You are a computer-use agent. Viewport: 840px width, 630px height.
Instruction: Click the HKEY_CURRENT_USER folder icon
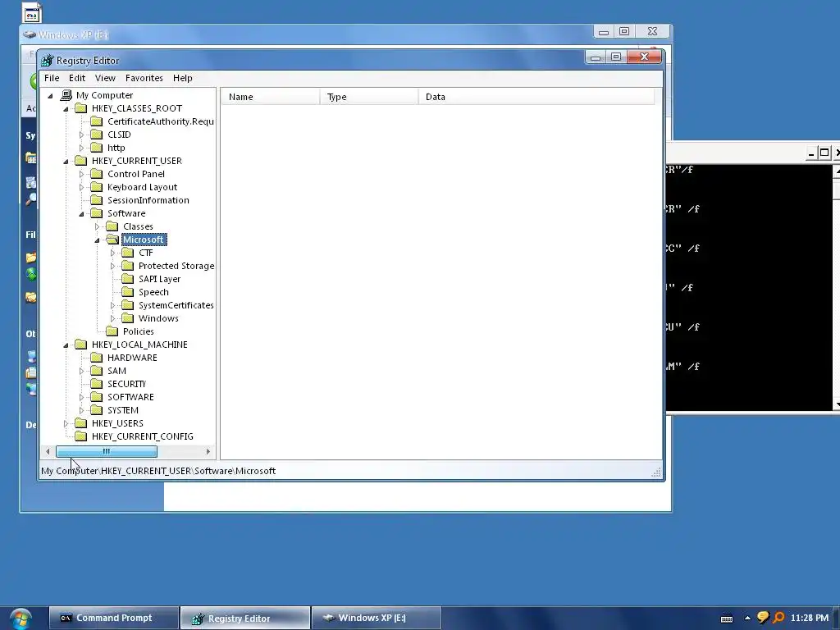81,161
